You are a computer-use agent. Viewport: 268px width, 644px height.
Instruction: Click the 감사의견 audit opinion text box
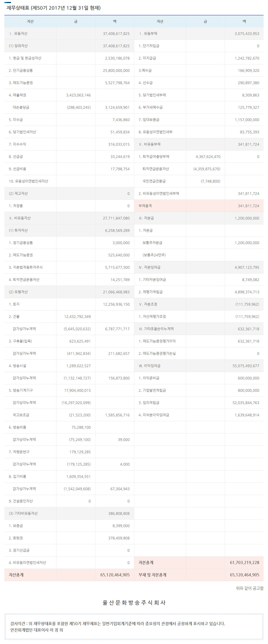[134, 626]
